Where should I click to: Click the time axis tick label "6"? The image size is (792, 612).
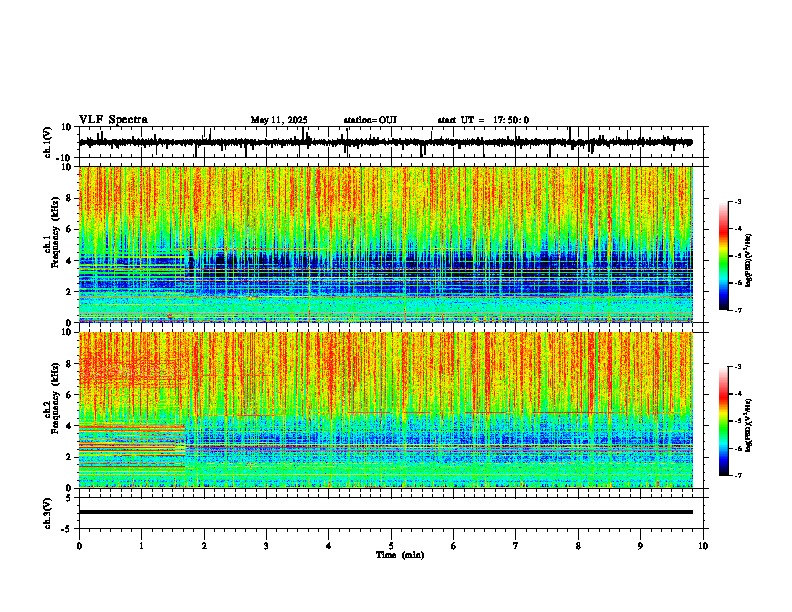pos(454,546)
